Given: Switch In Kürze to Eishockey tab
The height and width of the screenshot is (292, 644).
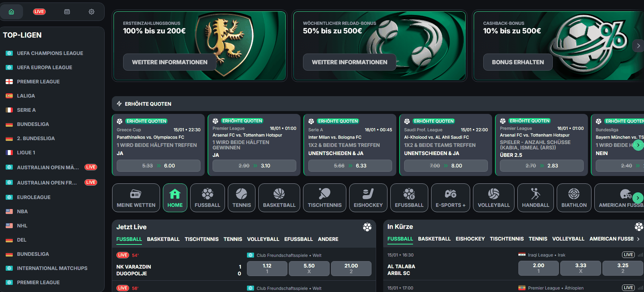Looking at the screenshot, I should (470, 239).
